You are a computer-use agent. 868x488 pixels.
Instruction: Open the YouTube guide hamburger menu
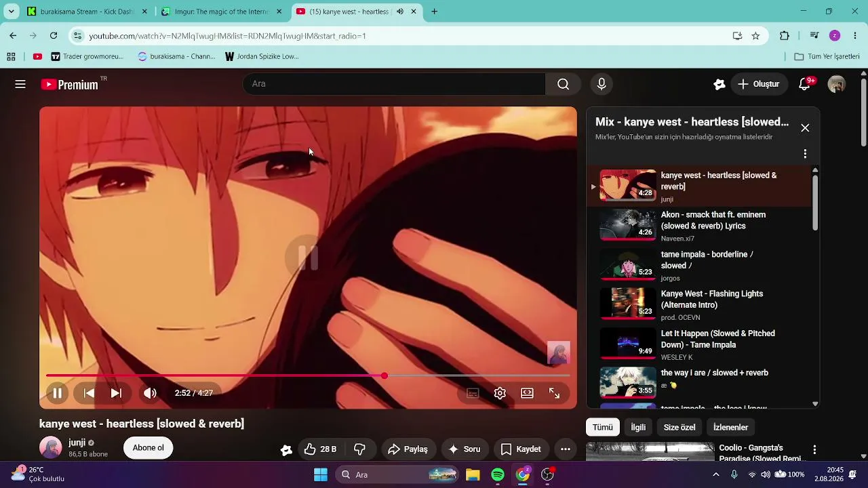coord(20,84)
